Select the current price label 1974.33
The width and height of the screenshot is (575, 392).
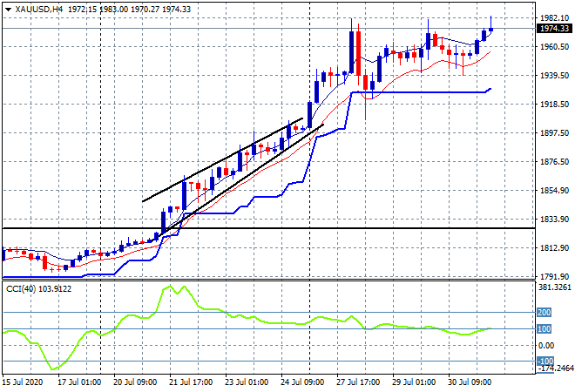point(554,29)
